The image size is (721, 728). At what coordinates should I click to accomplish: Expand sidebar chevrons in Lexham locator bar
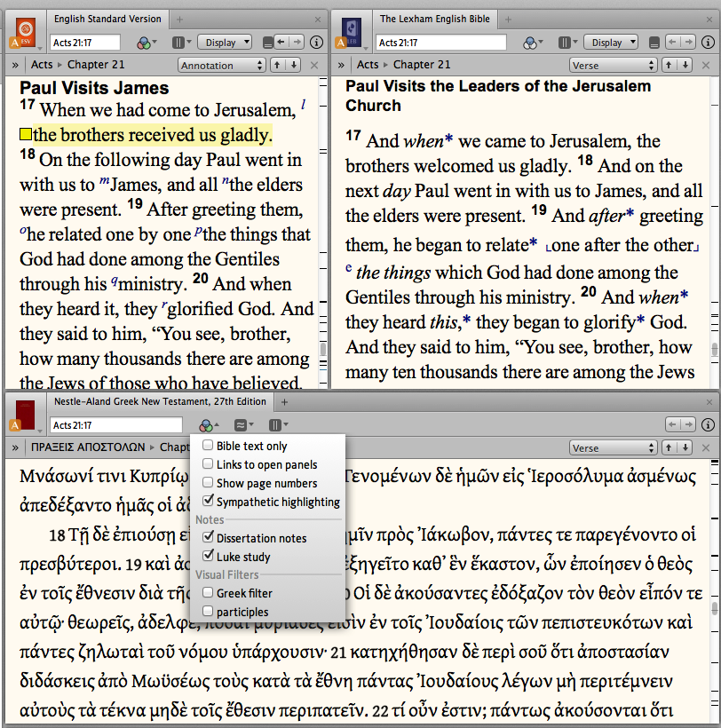coord(341,65)
